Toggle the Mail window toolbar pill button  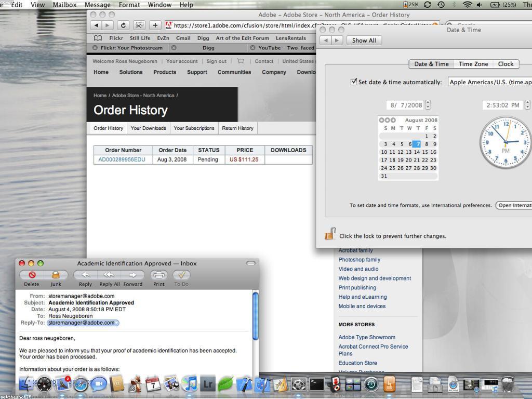click(251, 263)
